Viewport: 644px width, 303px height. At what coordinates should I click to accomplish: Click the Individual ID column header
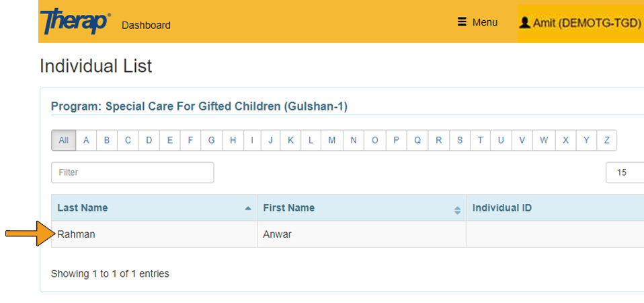[x=501, y=207]
